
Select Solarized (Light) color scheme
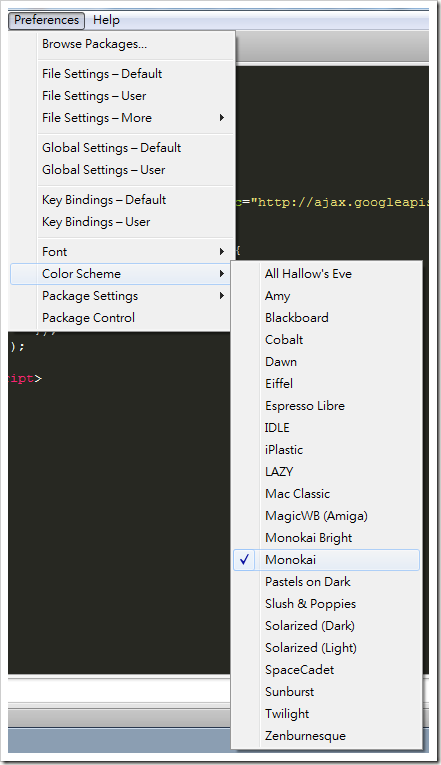pyautogui.click(x=326, y=648)
